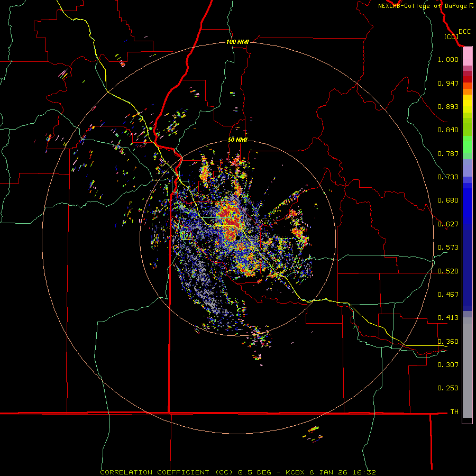Click the 0.573 scale label
This screenshot has width=476, height=476.
[448, 248]
